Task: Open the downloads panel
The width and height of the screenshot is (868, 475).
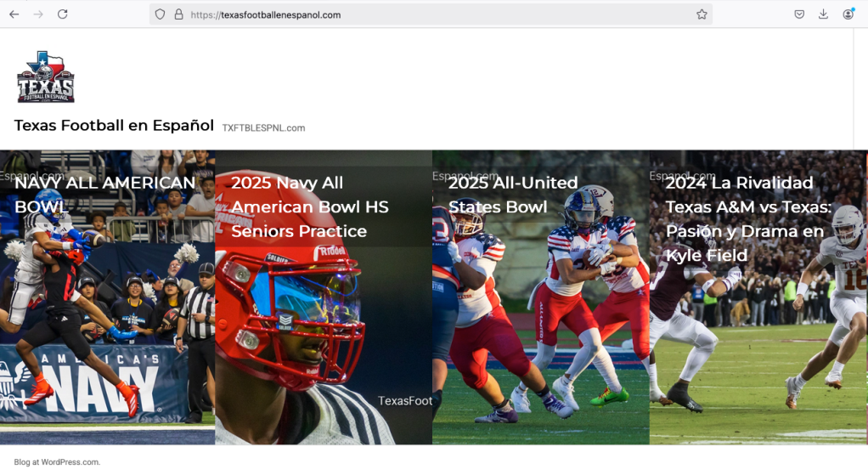Action: (823, 14)
